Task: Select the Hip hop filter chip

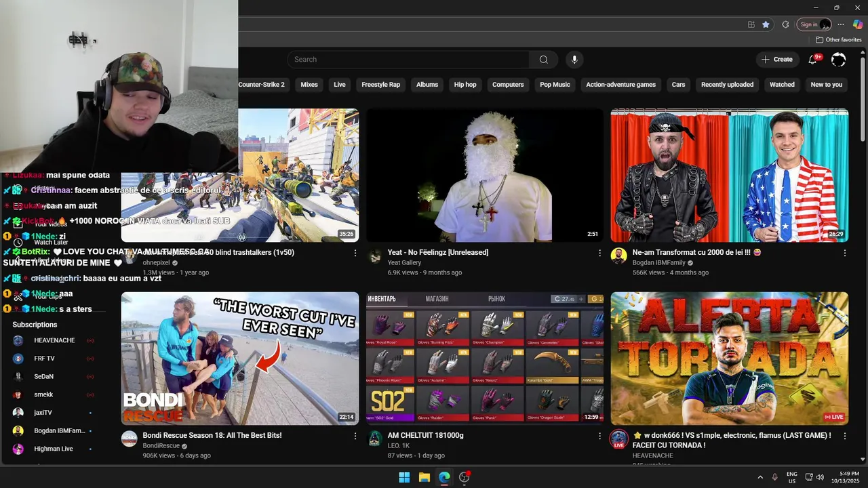Action: click(465, 85)
